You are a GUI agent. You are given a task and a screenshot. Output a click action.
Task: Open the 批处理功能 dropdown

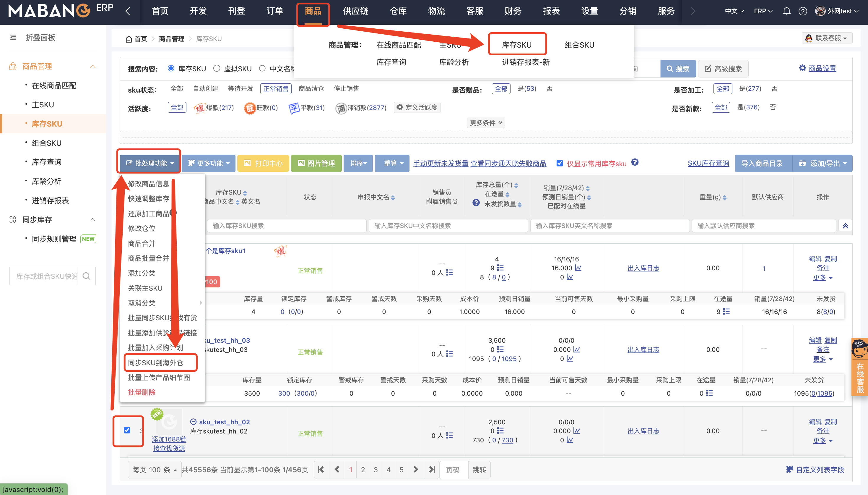point(149,163)
